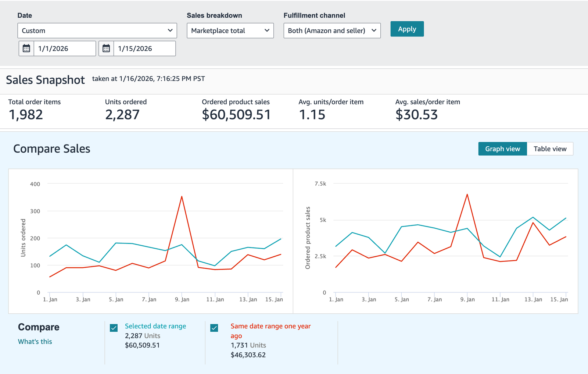Viewport: 588px width, 374px height.
Task: Click the Apply button
Action: tap(407, 29)
